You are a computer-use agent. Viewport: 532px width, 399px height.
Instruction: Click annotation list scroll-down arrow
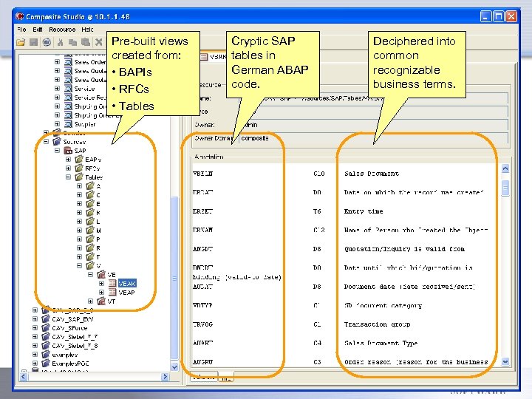(505, 361)
